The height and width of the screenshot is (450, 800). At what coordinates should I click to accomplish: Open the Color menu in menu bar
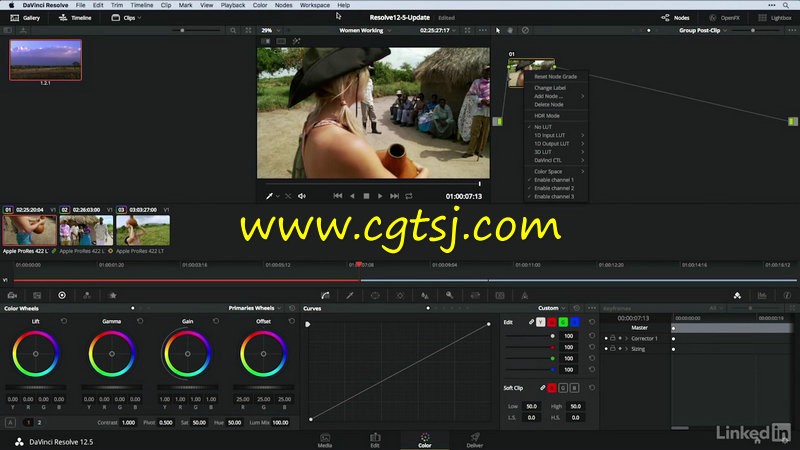(260, 5)
